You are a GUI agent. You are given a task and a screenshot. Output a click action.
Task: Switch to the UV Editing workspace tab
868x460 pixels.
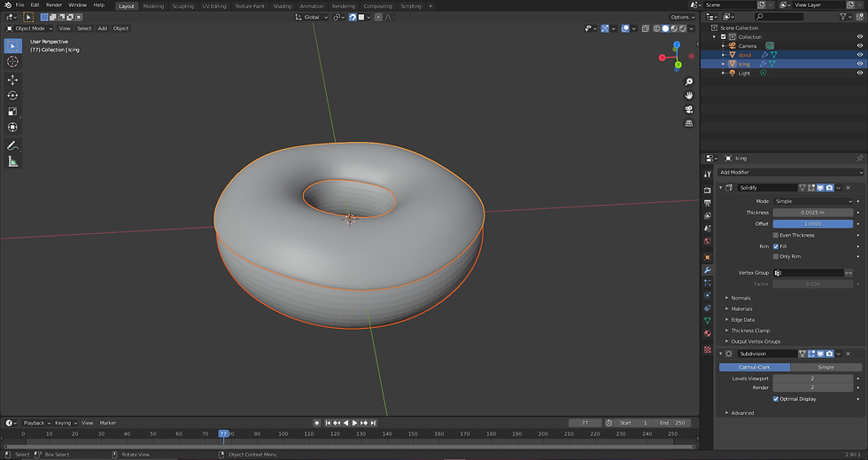pyautogui.click(x=214, y=6)
